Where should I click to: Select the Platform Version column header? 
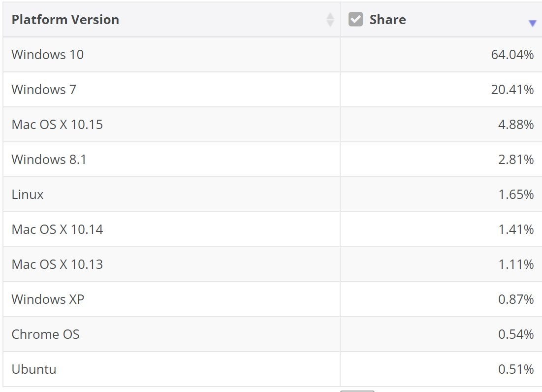[x=171, y=20]
